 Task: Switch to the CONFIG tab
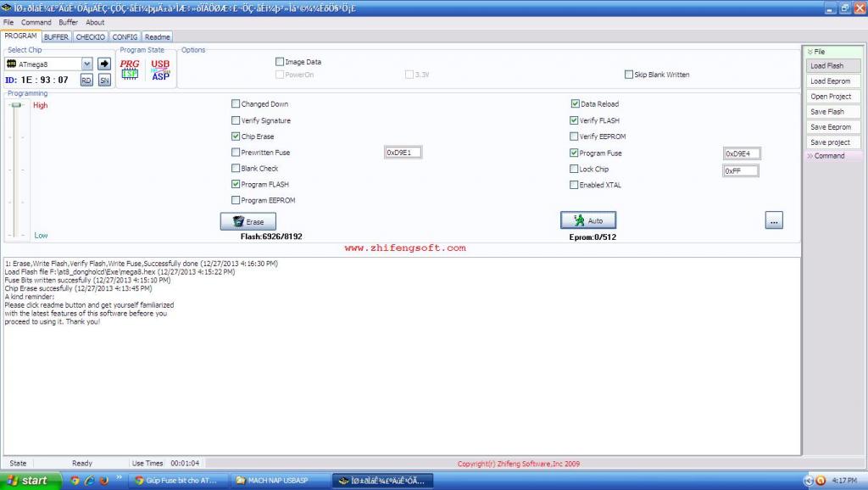click(x=125, y=36)
